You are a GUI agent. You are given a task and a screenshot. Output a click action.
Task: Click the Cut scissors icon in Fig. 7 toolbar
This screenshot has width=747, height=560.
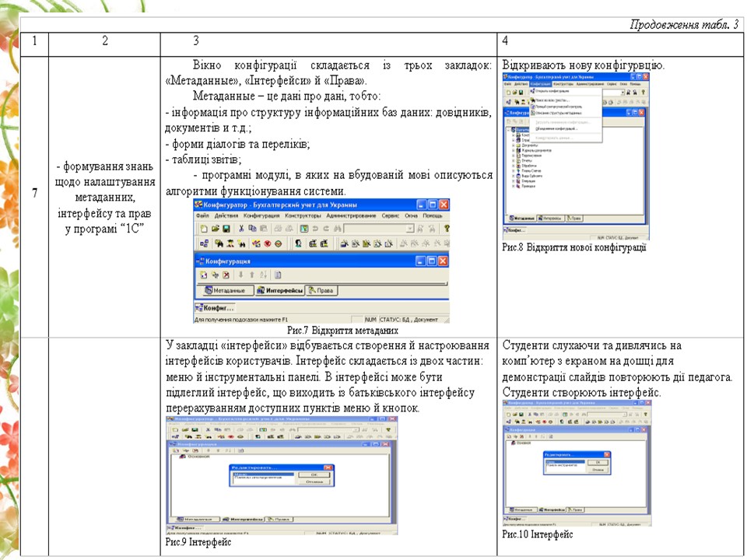pos(241,229)
